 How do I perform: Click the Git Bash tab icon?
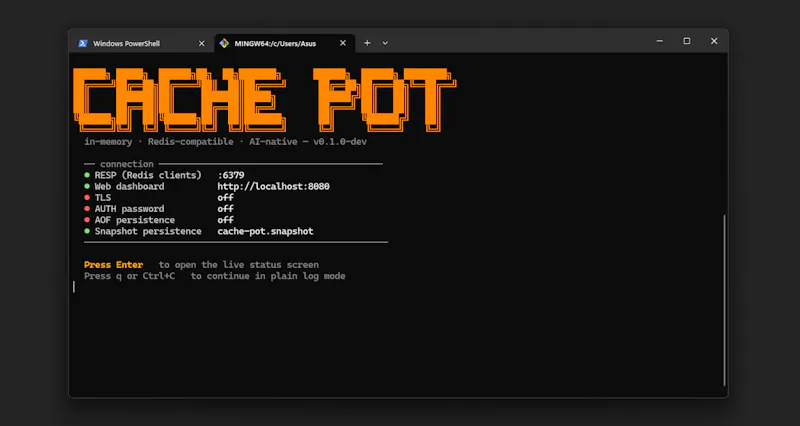224,43
